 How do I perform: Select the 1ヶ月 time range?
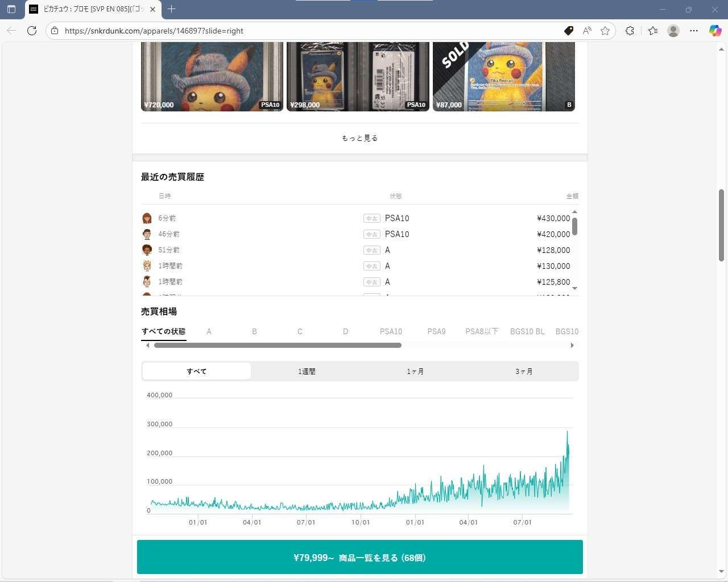(x=415, y=371)
